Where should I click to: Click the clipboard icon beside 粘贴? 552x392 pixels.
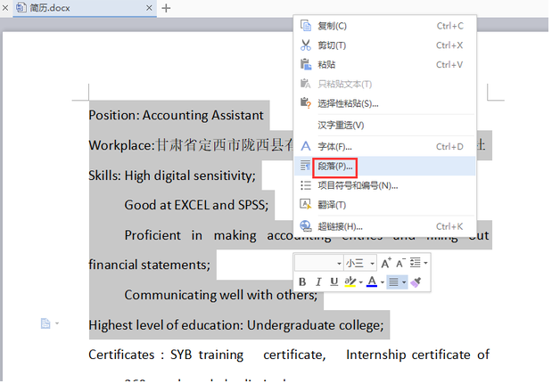pos(306,64)
